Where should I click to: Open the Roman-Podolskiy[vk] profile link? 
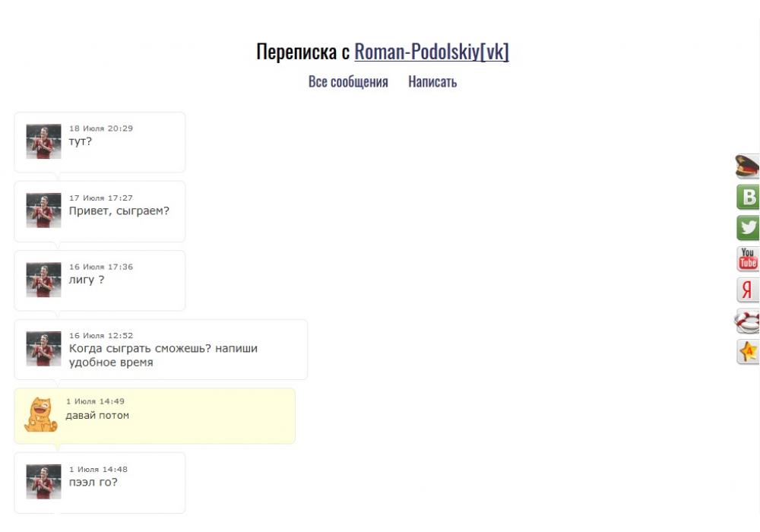click(432, 52)
